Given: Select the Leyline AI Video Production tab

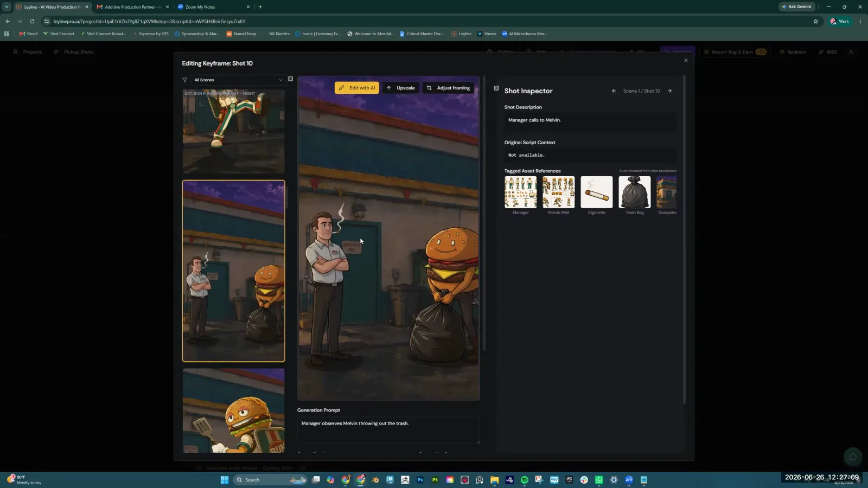Looking at the screenshot, I should (x=52, y=7).
